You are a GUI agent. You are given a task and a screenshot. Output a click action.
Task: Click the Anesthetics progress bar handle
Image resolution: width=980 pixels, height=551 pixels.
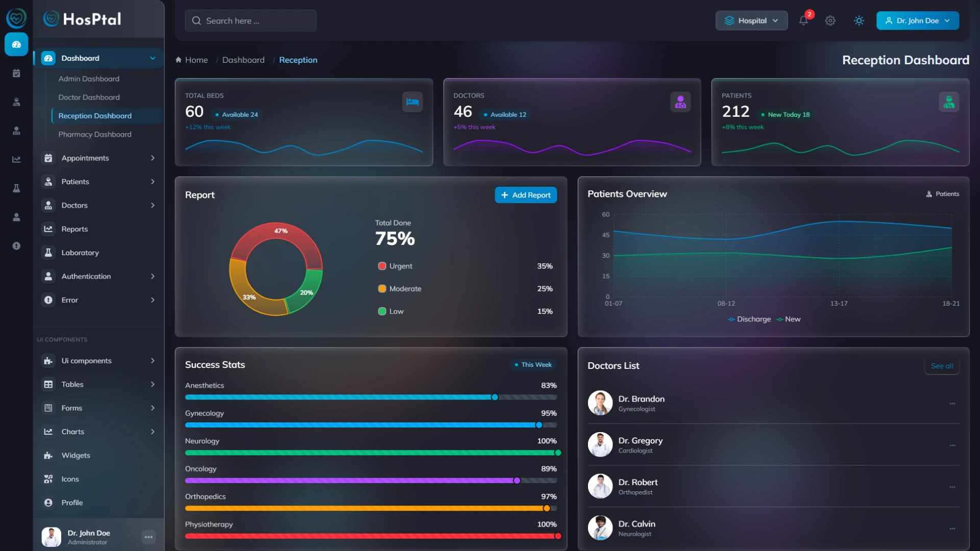pyautogui.click(x=495, y=397)
